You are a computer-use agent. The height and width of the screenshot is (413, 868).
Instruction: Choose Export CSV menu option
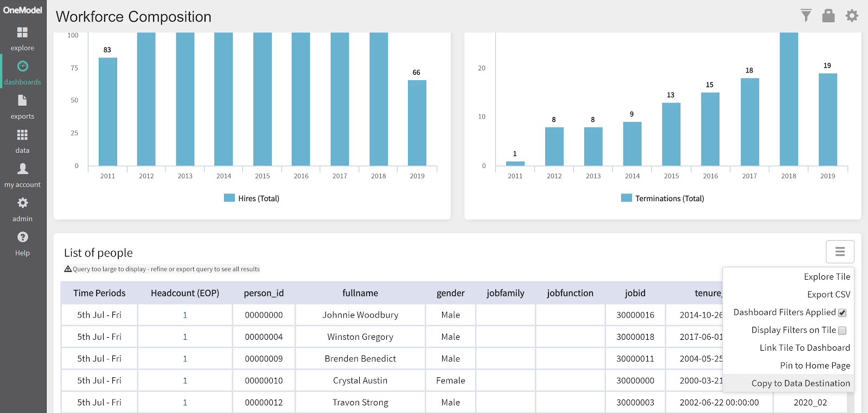(828, 294)
